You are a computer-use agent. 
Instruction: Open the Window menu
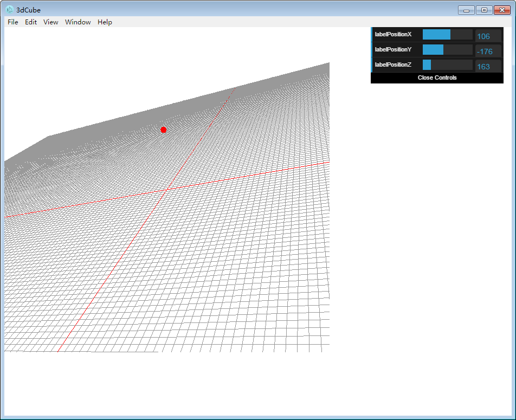[x=78, y=22]
